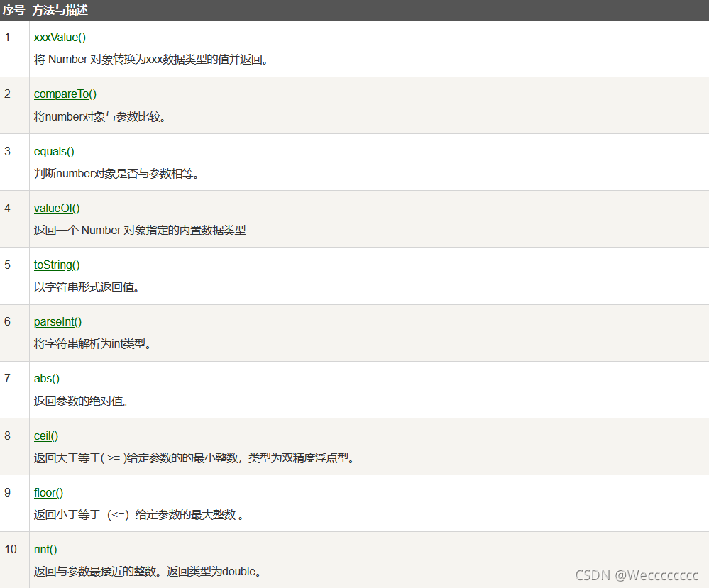
Task: Click the rint() link
Action: (45, 549)
